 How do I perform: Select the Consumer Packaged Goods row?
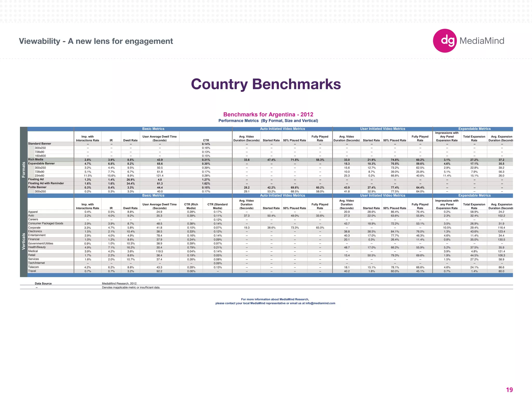pyautogui.click(x=45, y=223)
